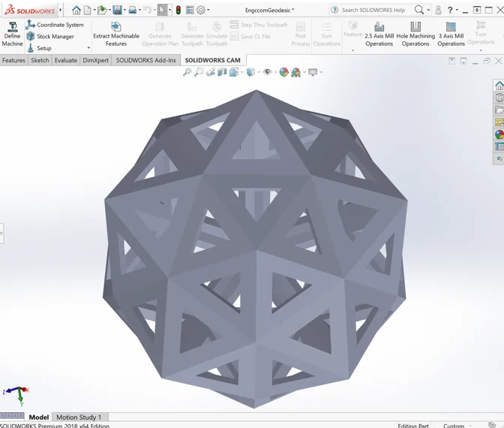Open the Design Library task pane icon

pyautogui.click(x=499, y=98)
